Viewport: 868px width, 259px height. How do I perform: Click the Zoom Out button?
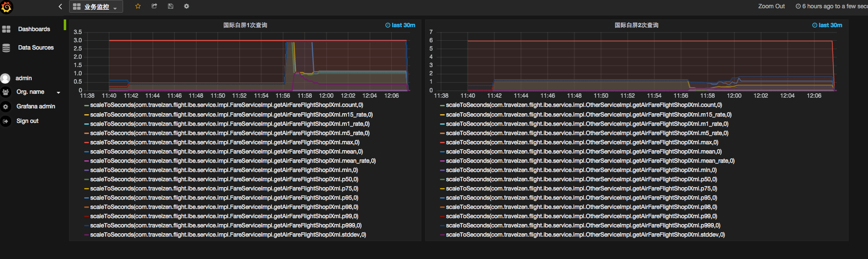771,6
